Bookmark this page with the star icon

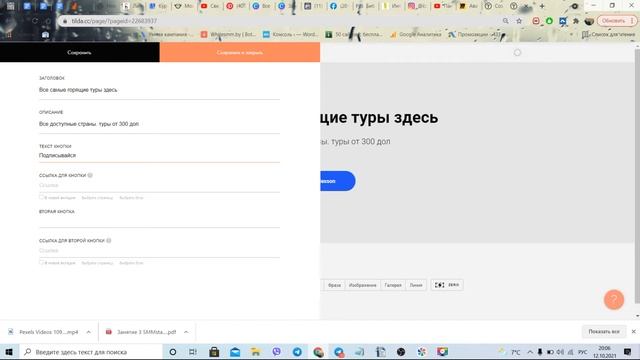(x=519, y=21)
